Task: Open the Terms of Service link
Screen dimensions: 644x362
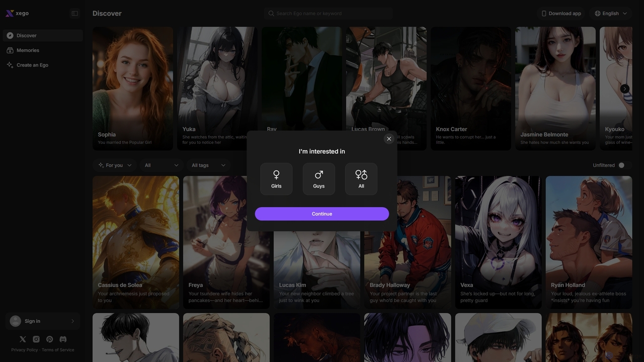Action: [58, 350]
